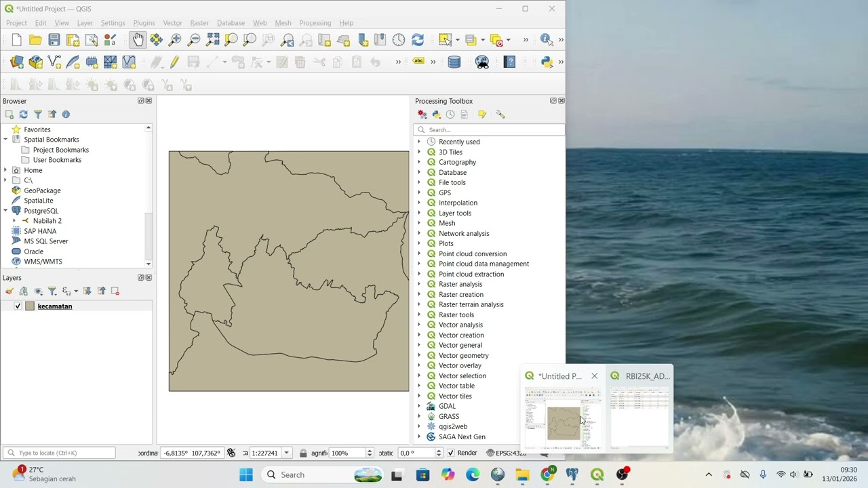Expand the GDAL provider group

(x=419, y=406)
